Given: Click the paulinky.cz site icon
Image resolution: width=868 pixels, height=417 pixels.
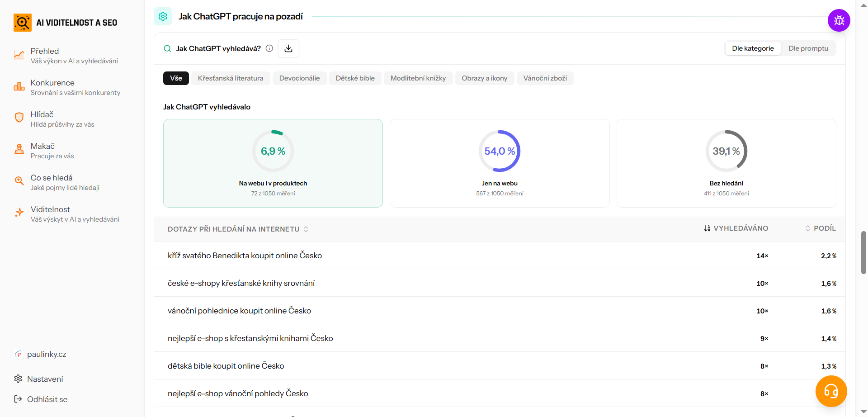Looking at the screenshot, I should pyautogui.click(x=18, y=354).
